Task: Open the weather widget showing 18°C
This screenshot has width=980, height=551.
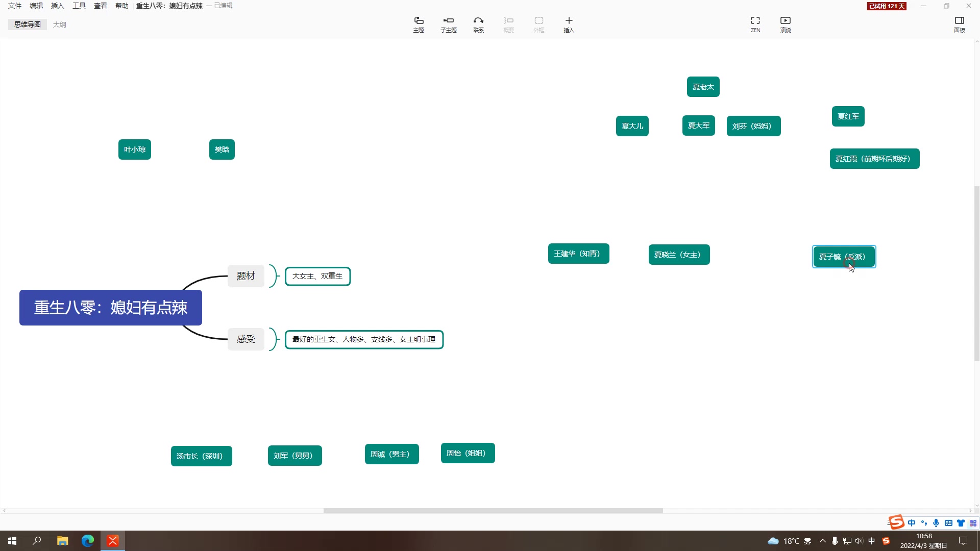Action: pyautogui.click(x=790, y=541)
